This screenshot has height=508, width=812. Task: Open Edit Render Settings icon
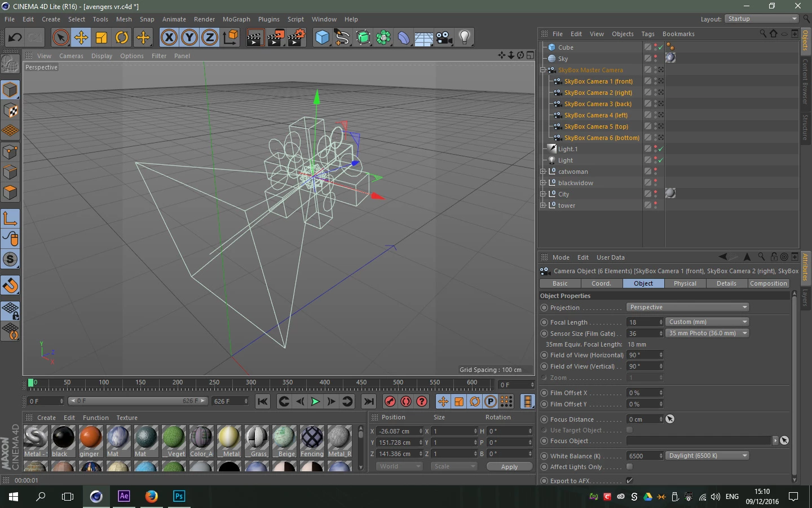coord(296,38)
